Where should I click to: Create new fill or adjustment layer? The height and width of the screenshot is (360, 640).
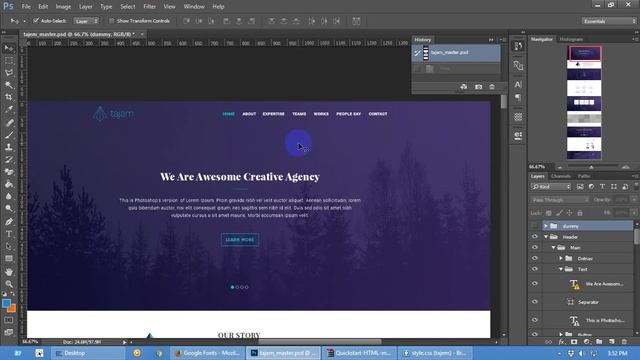587,342
